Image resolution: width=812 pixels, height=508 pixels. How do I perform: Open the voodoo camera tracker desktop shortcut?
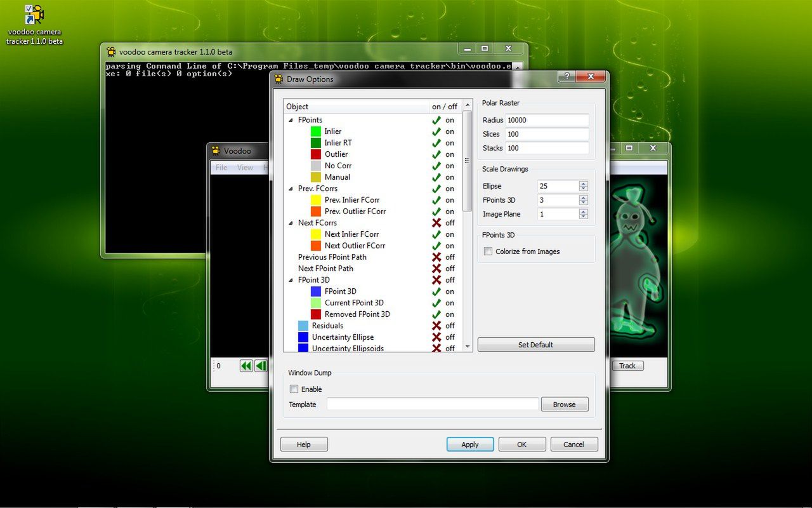[x=34, y=25]
